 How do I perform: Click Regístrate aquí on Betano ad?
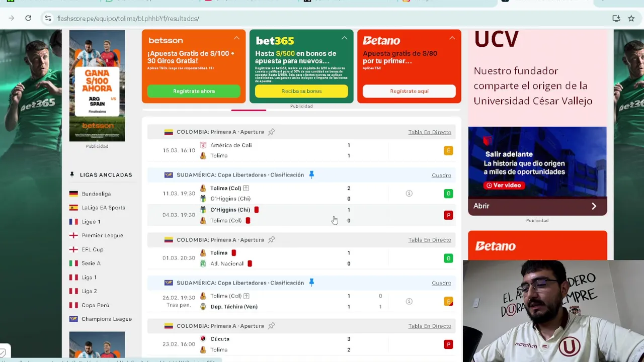409,91
